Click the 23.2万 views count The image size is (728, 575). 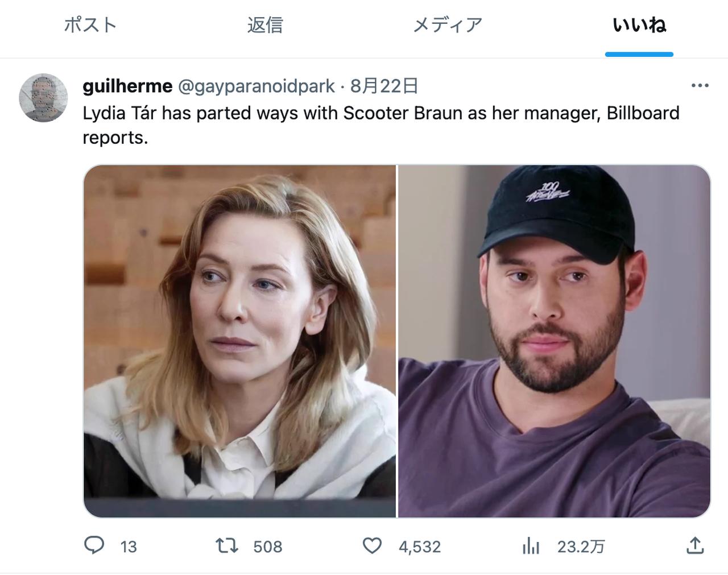[x=581, y=547]
